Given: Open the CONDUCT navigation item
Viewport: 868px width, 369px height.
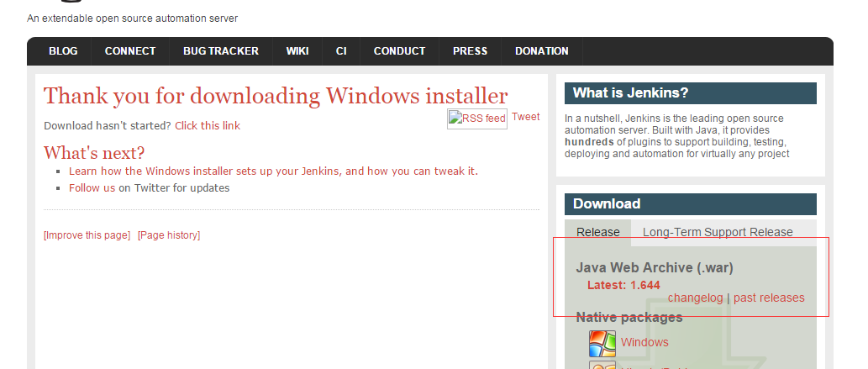Looking at the screenshot, I should click(x=400, y=51).
